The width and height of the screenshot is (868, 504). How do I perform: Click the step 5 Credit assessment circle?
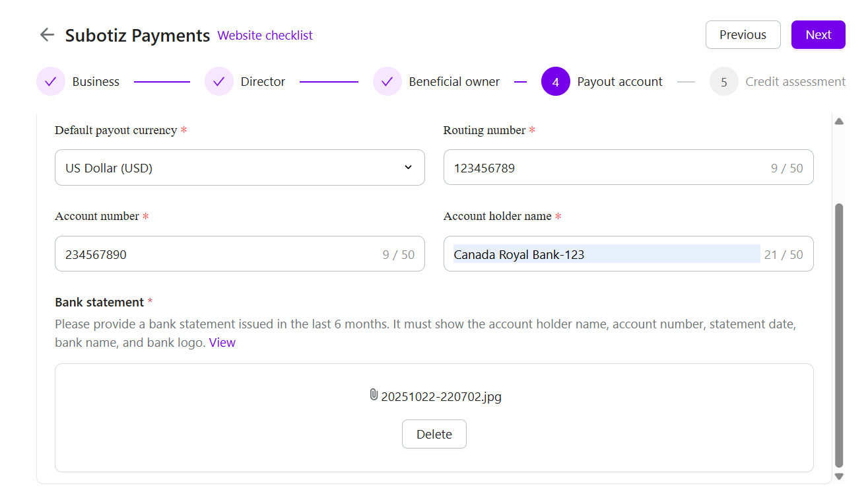[x=724, y=82]
